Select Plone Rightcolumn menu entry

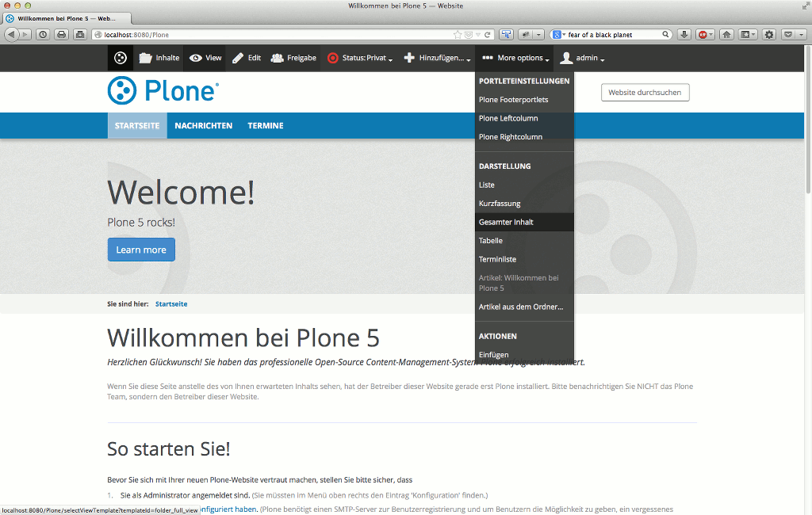click(524, 136)
